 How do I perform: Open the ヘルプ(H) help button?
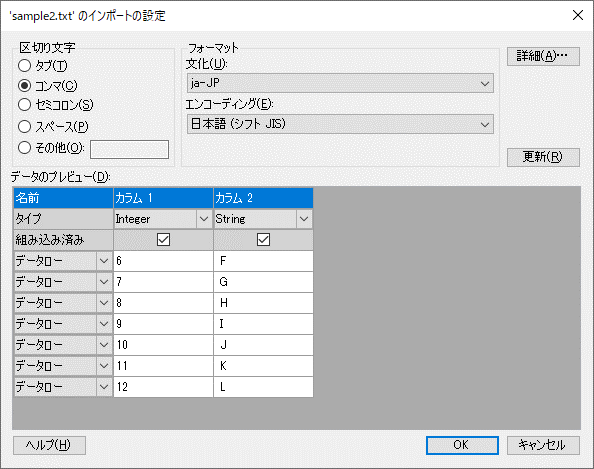tap(49, 445)
